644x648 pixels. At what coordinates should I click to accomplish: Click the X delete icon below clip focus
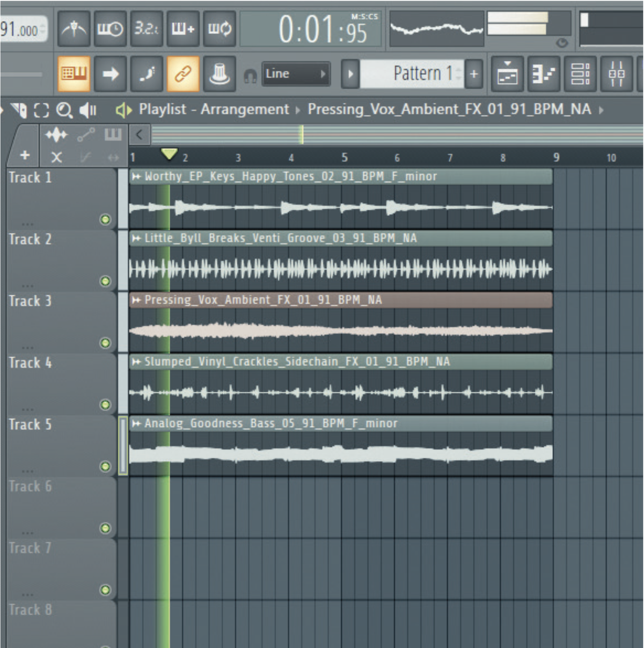point(56,157)
